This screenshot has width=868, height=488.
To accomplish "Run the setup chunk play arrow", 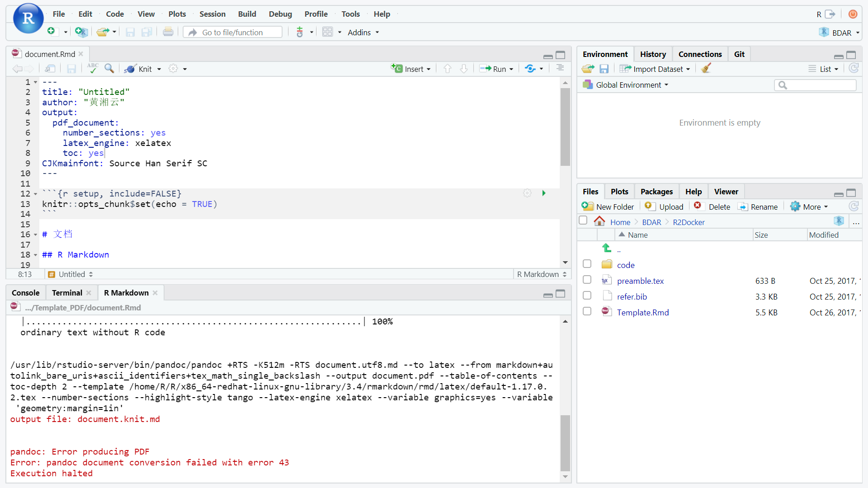I will point(544,193).
